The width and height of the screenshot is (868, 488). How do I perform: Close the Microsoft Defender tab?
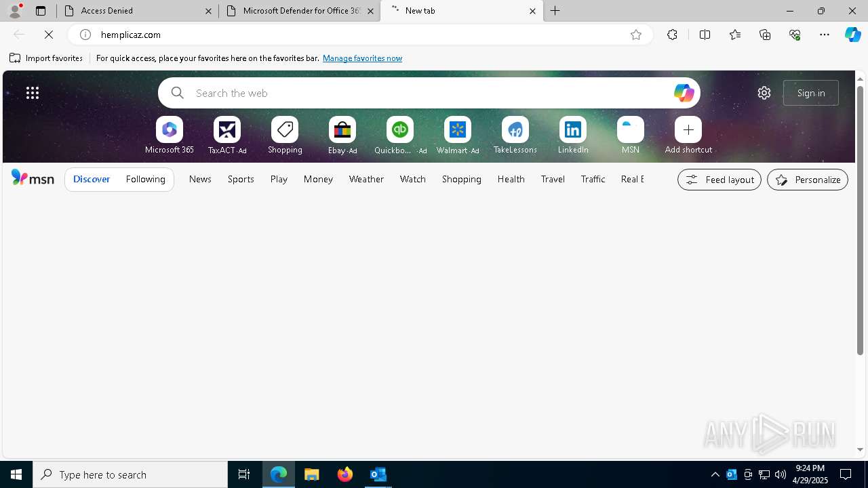(x=370, y=11)
